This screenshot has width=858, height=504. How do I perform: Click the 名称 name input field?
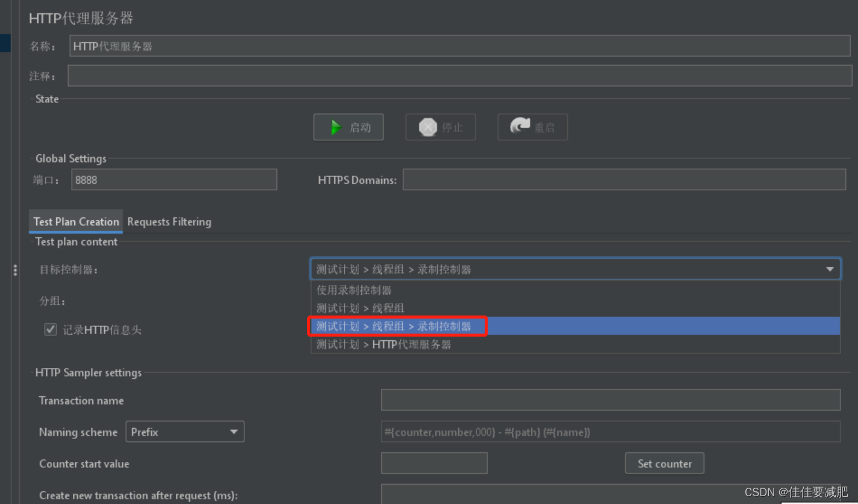(x=460, y=46)
